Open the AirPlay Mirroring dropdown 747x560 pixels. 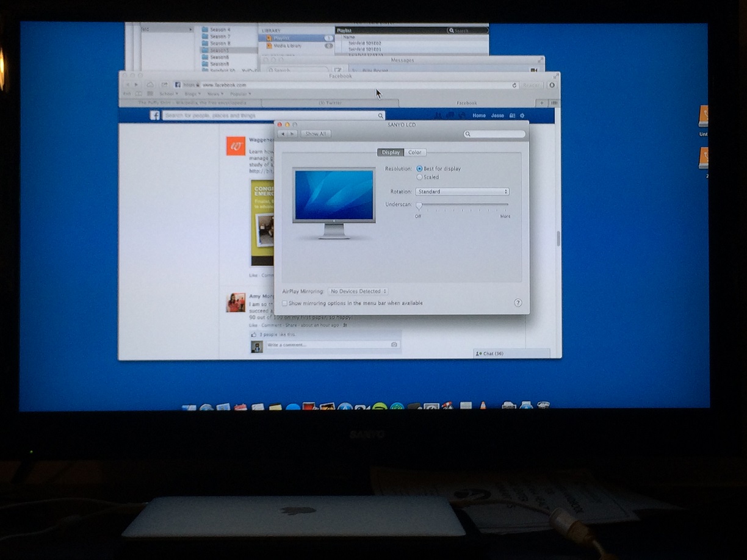click(x=358, y=292)
